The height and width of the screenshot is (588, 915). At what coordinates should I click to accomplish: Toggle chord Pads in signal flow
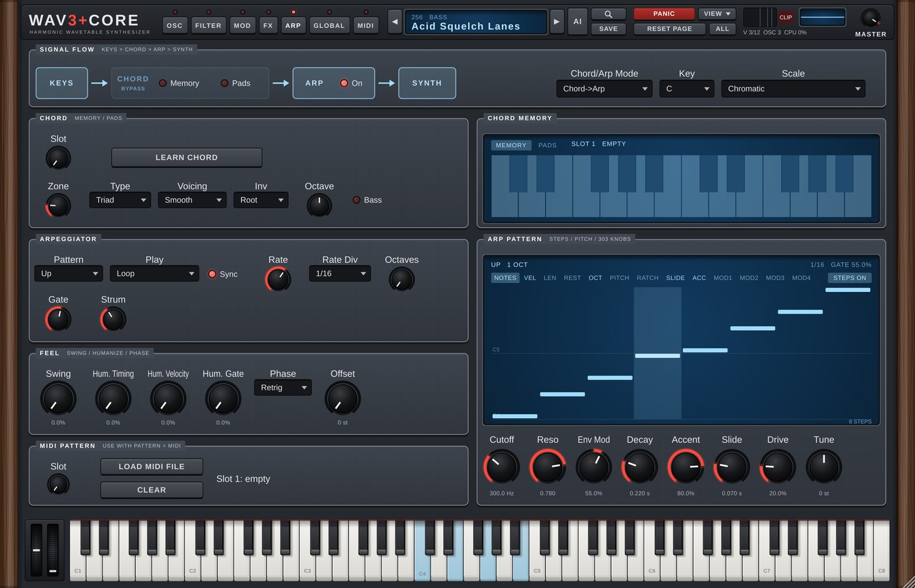coord(235,83)
